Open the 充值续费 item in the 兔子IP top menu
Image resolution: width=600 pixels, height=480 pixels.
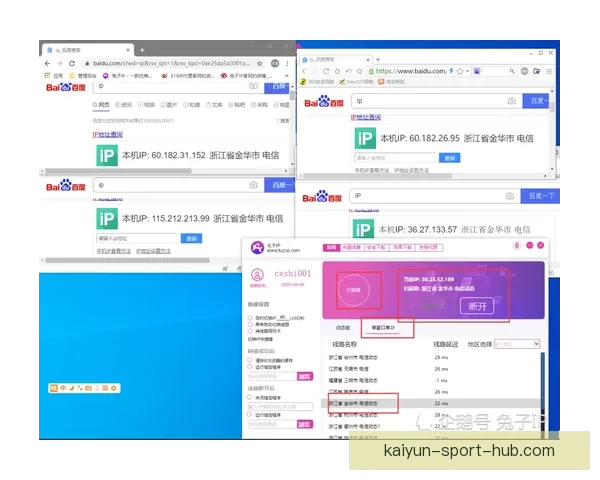[351, 248]
